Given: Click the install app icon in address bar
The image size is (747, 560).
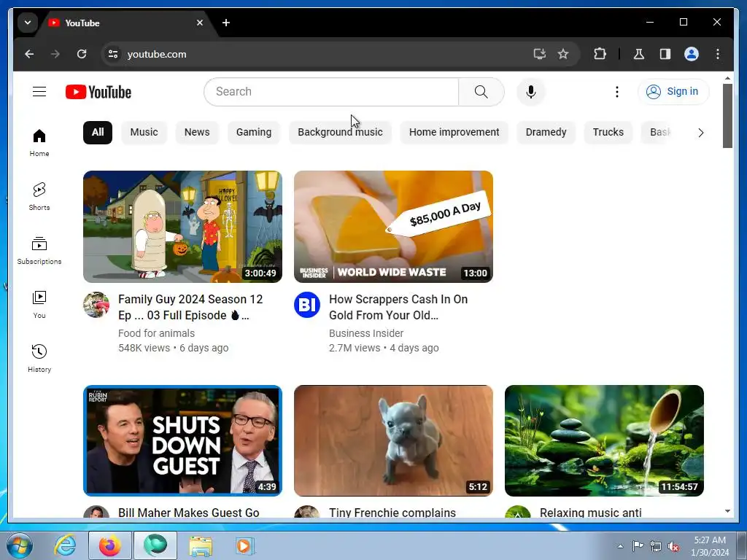Looking at the screenshot, I should [539, 54].
